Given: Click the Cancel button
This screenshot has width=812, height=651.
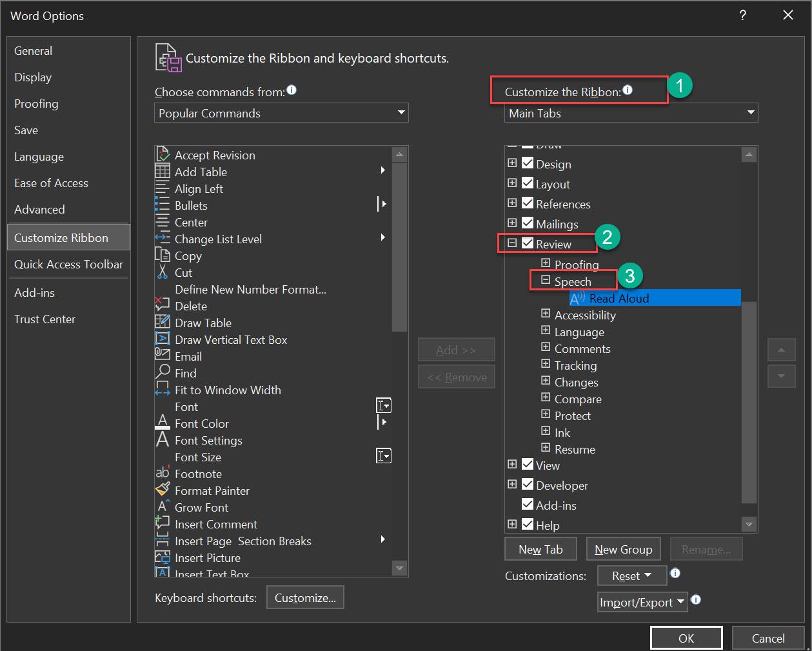Looking at the screenshot, I should pos(768,638).
